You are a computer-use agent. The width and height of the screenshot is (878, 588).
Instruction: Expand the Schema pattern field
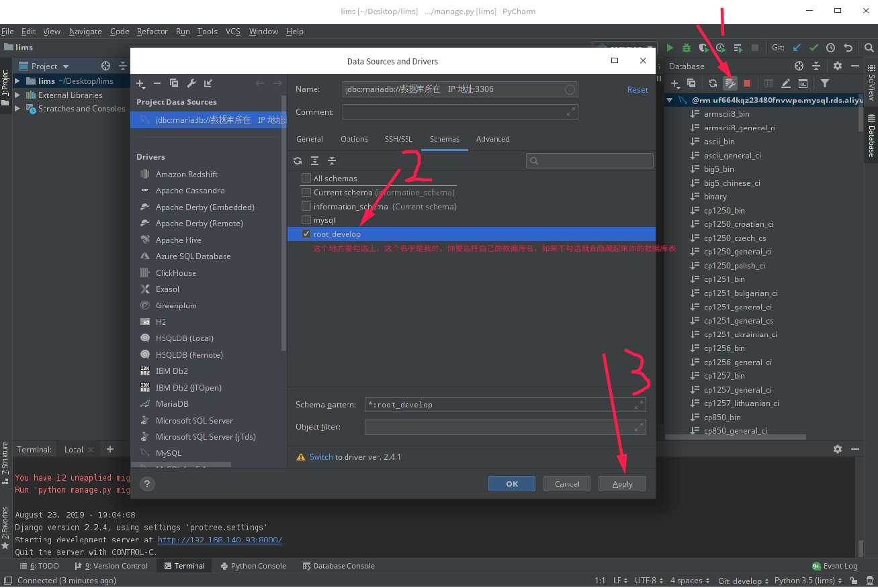[x=638, y=405]
